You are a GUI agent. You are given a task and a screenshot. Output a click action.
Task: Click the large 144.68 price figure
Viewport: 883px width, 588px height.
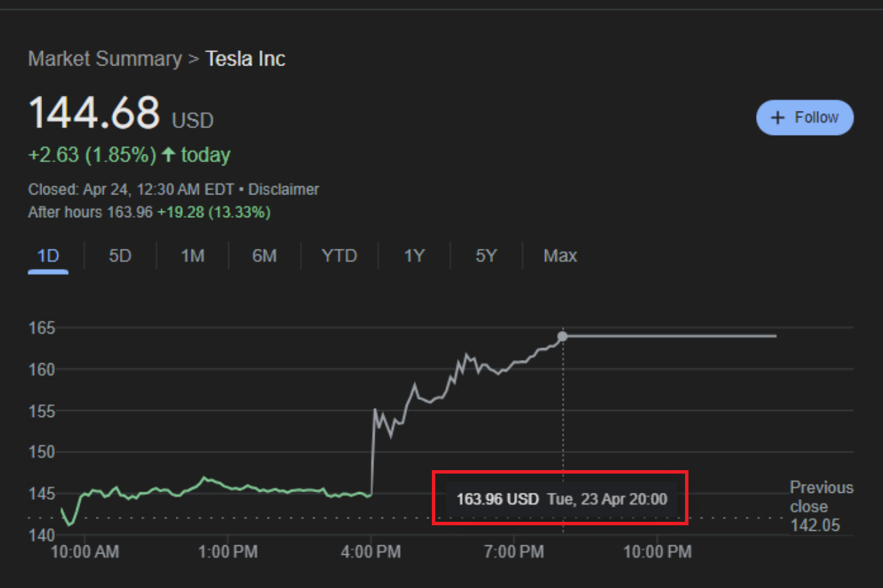[94, 113]
